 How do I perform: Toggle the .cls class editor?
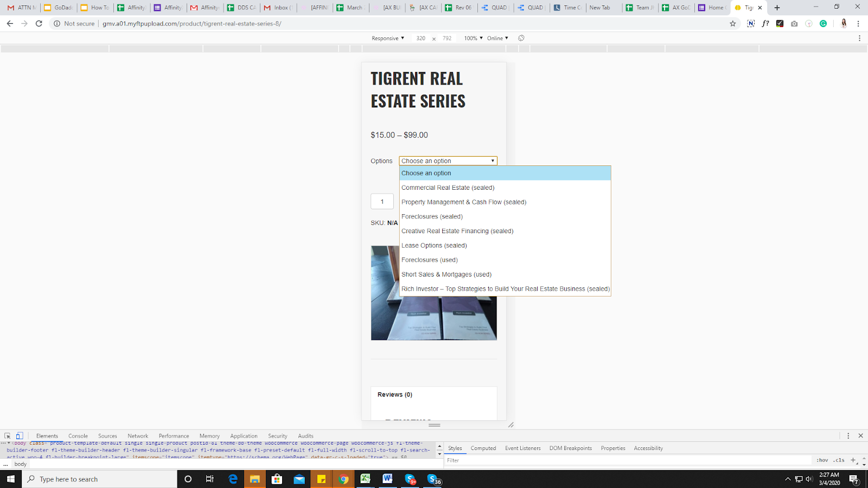coord(839,460)
